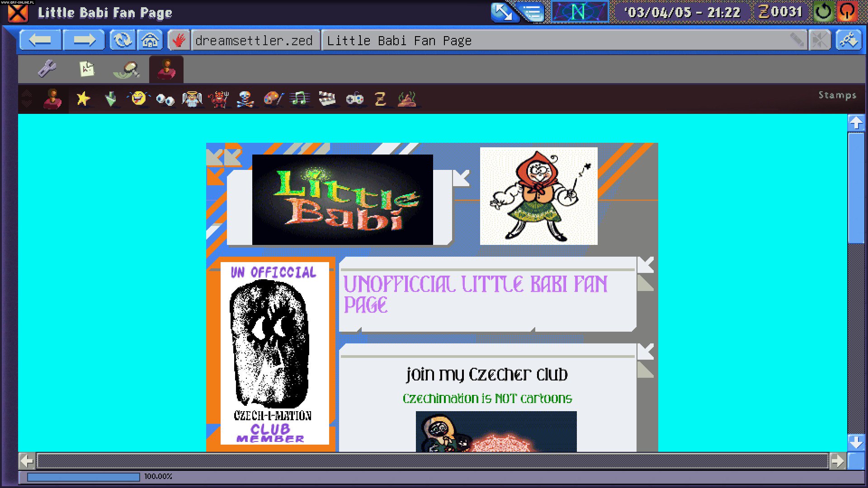This screenshot has height=488, width=868.
Task: Choose the devil stamp
Action: click(x=218, y=99)
